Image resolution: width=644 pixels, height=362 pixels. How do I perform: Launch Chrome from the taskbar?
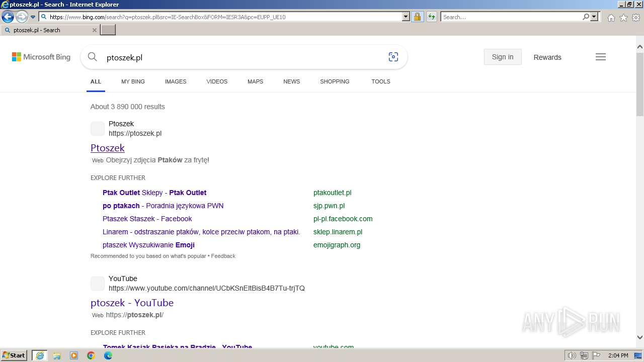click(91, 355)
